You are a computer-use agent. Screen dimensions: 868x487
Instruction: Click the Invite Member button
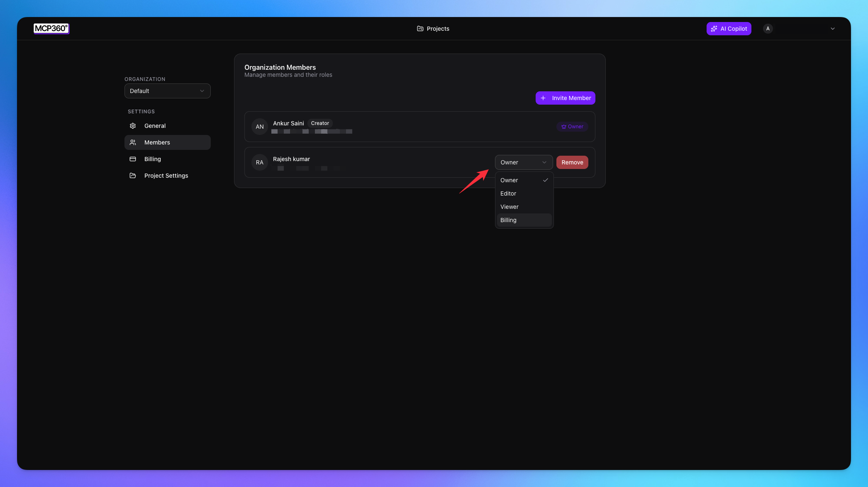(565, 98)
